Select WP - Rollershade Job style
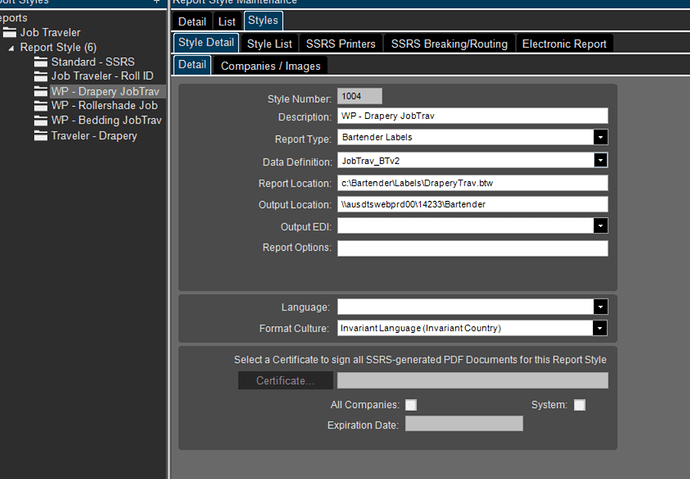Image resolution: width=690 pixels, height=479 pixels. [104, 106]
